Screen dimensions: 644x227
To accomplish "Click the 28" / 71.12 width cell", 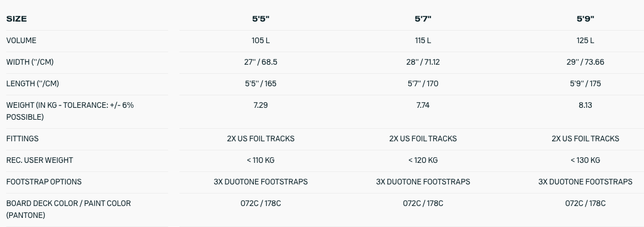I will tap(423, 62).
